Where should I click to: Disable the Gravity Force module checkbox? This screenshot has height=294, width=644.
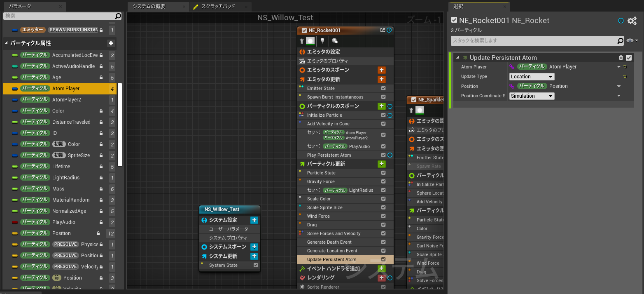383,181
